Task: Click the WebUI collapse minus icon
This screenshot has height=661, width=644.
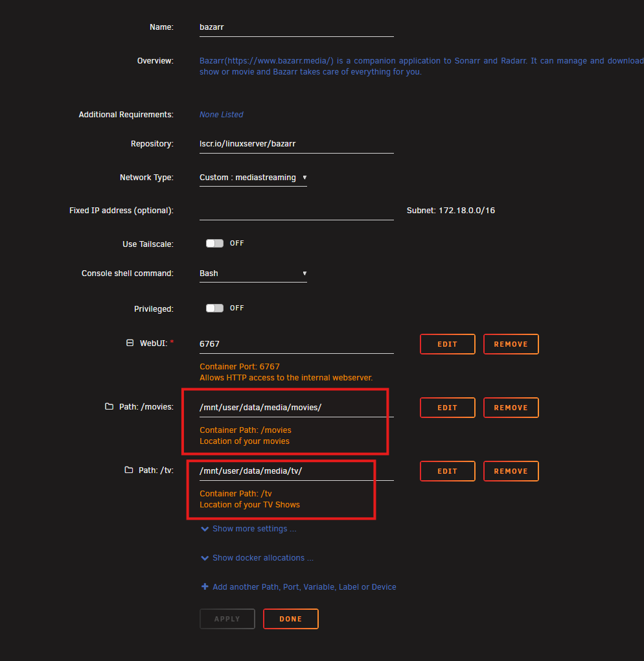Action: (x=130, y=343)
